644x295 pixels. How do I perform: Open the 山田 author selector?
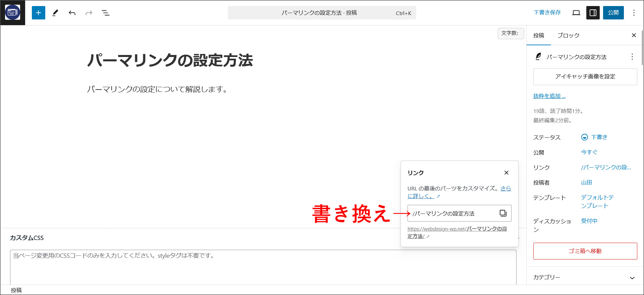pyautogui.click(x=587, y=182)
